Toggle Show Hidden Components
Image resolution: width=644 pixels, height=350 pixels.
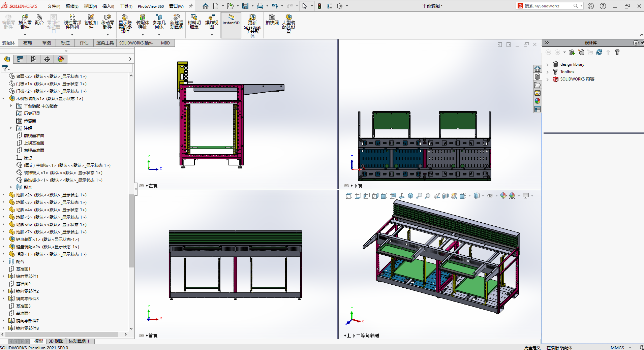click(125, 24)
